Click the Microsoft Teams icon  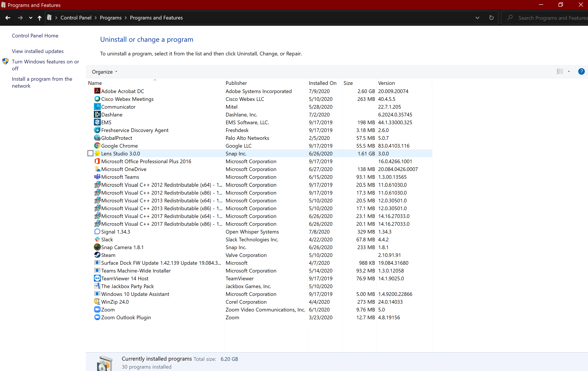tap(97, 177)
